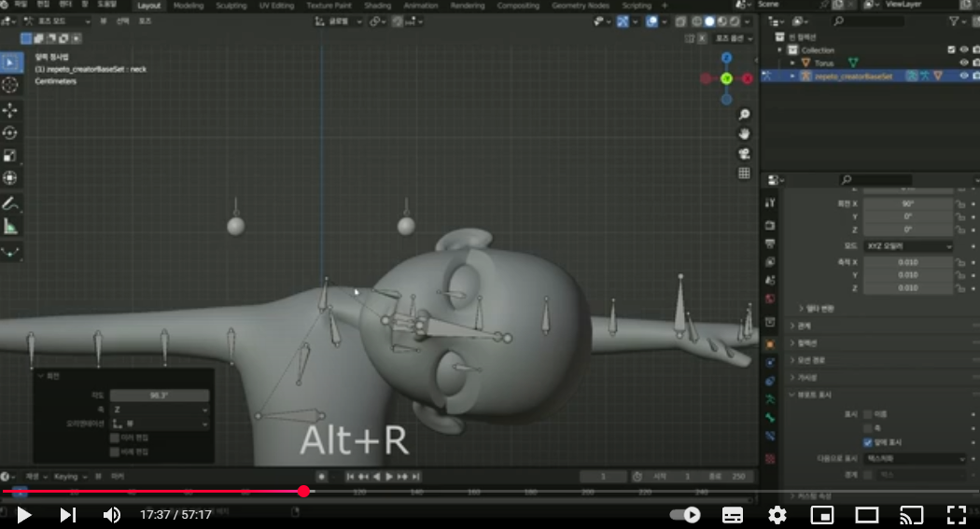Select the Scale tool
Viewport: 980px width, 529px height.
click(x=10, y=156)
